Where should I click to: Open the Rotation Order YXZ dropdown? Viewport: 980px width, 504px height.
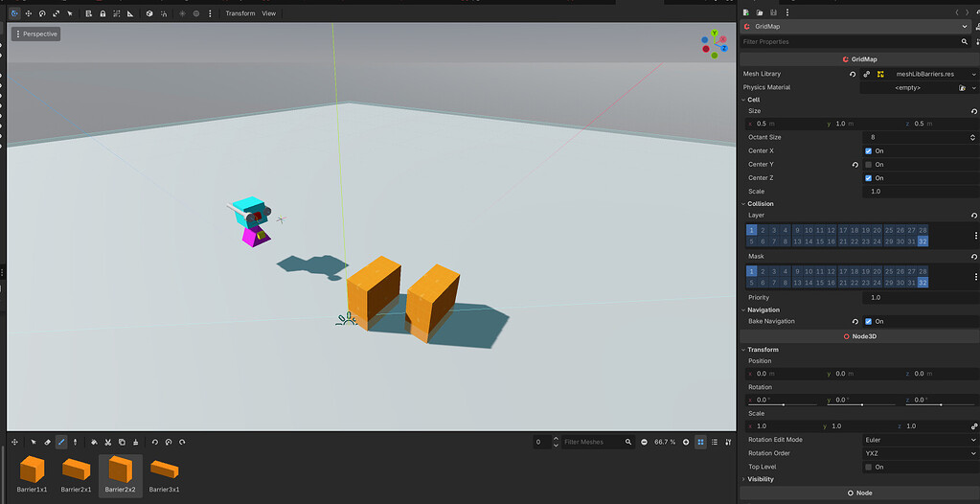pyautogui.click(x=920, y=453)
